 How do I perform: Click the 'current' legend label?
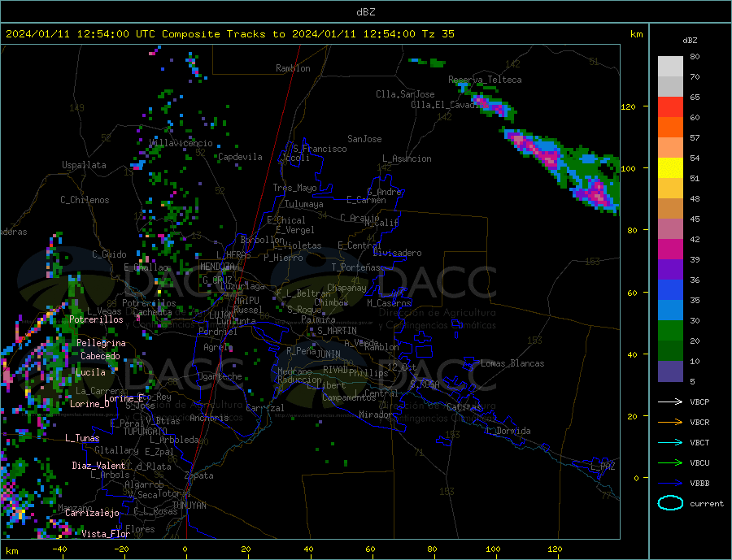coord(707,504)
